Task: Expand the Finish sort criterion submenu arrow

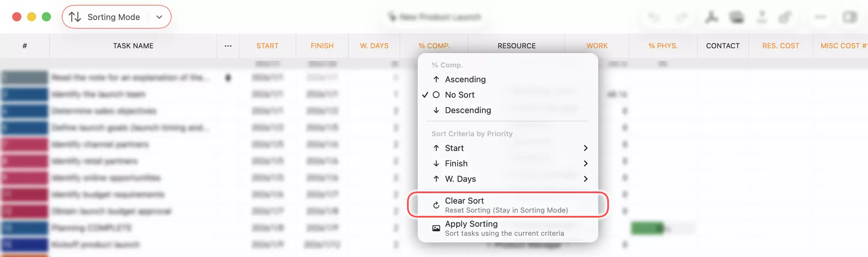Action: 585,164
